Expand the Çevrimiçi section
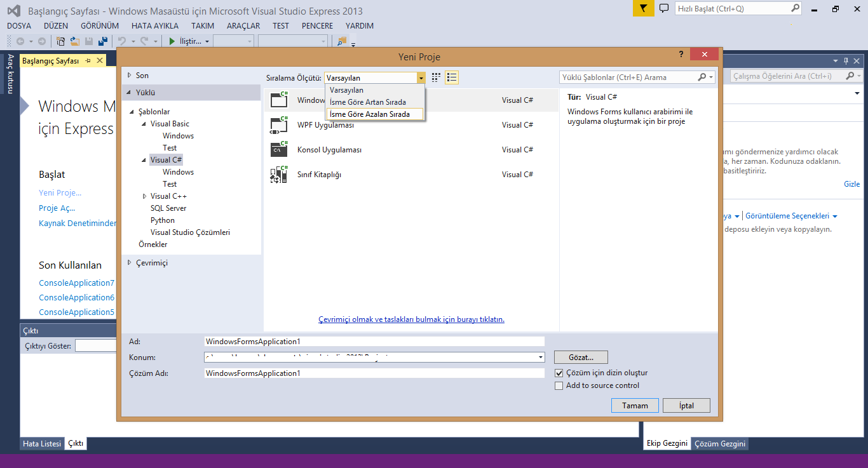Viewport: 868px width, 468px height. [130, 263]
